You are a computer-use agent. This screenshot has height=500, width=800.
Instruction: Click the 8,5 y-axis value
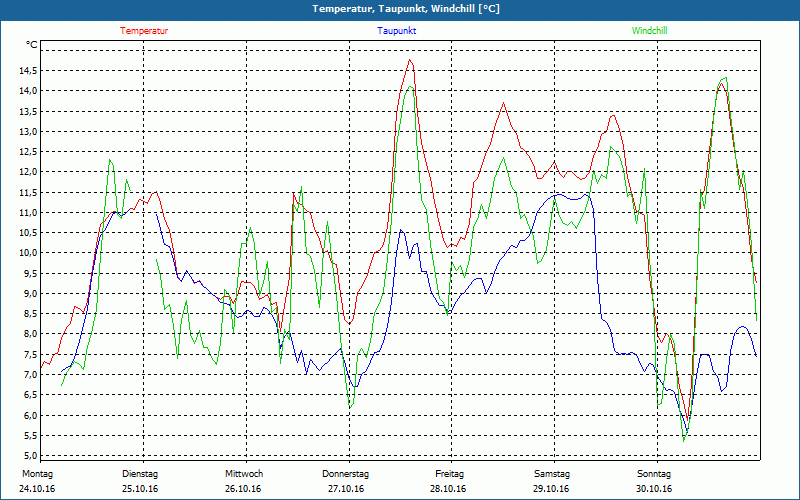click(30, 314)
